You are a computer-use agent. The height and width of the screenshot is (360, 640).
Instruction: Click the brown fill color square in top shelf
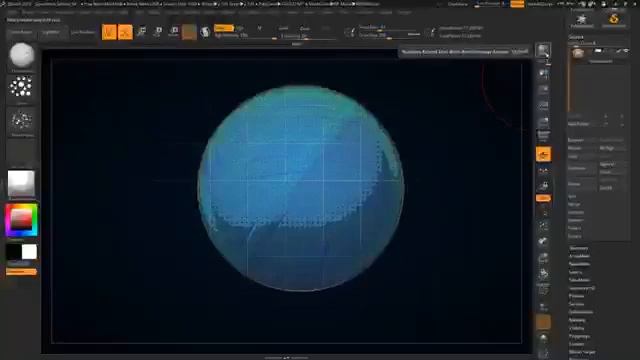tap(189, 32)
